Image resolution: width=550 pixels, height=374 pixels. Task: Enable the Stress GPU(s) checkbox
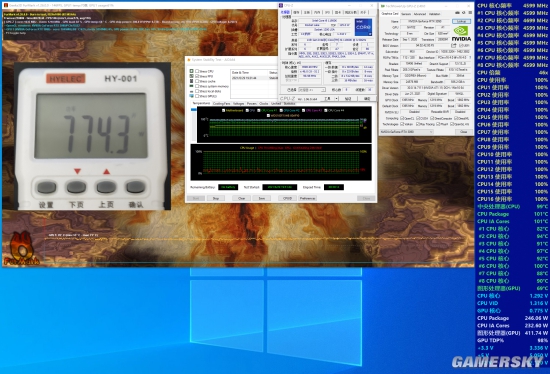(x=197, y=96)
